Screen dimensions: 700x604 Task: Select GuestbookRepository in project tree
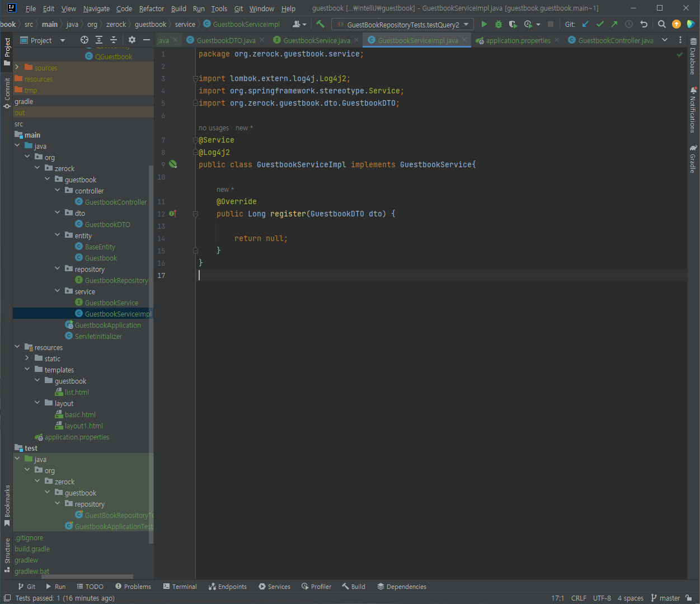coord(111,280)
